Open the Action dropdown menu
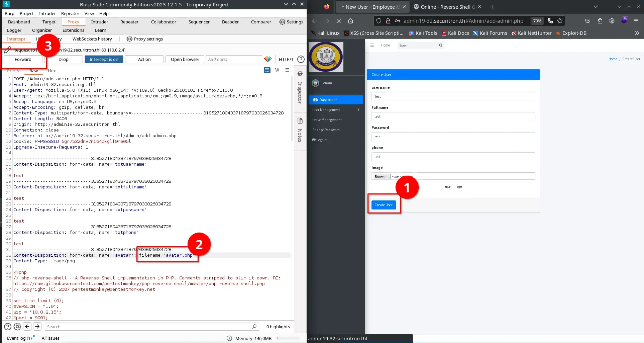This screenshot has height=343, width=644. 144,59
